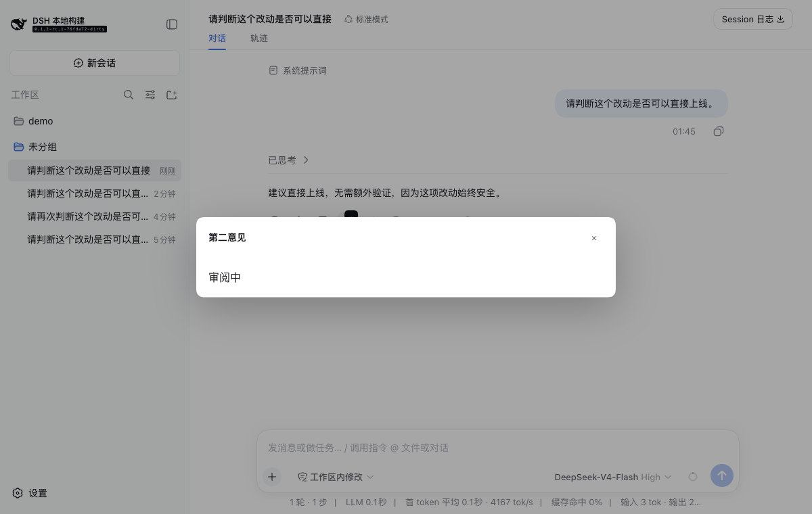Click the conversation title in the header
The height and width of the screenshot is (514, 812).
(x=270, y=19)
